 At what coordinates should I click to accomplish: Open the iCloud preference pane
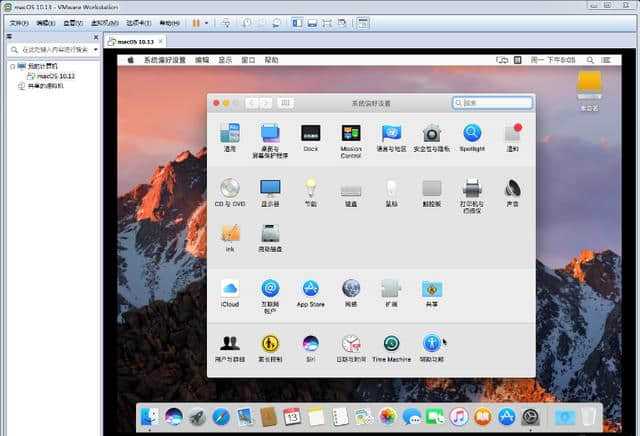pos(230,293)
